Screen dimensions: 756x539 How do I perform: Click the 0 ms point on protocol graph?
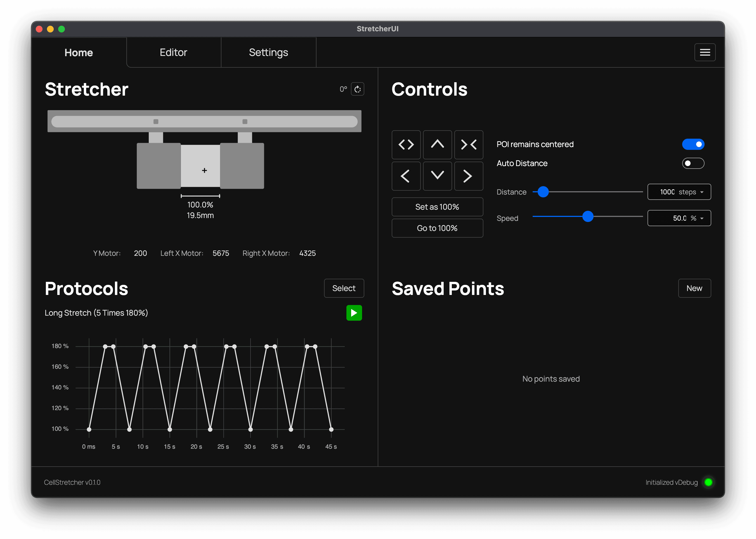click(89, 429)
